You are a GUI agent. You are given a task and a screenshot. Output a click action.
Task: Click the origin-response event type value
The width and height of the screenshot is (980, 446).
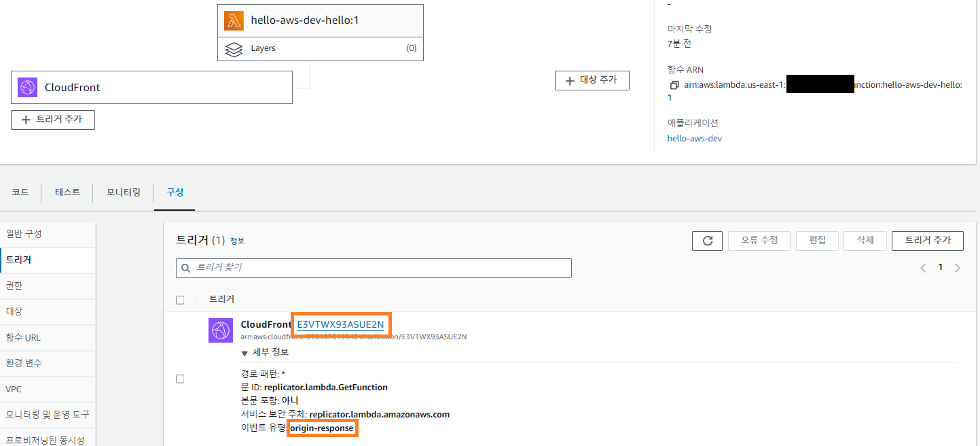click(322, 428)
